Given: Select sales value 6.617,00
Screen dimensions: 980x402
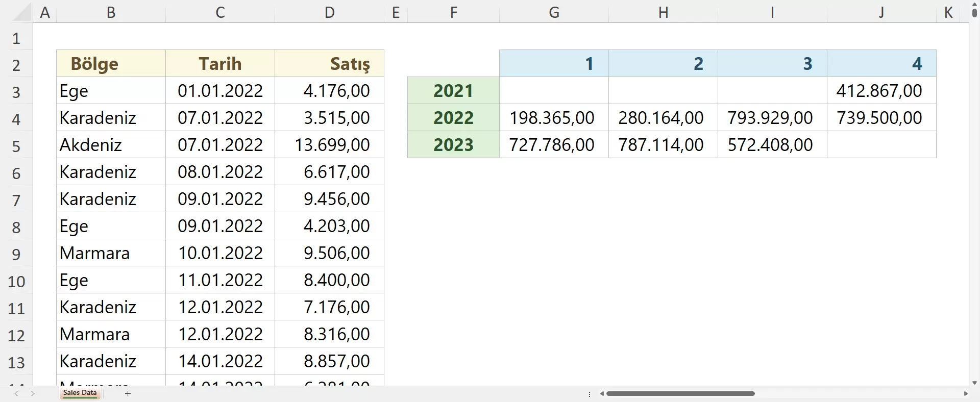Looking at the screenshot, I should pyautogui.click(x=329, y=171).
